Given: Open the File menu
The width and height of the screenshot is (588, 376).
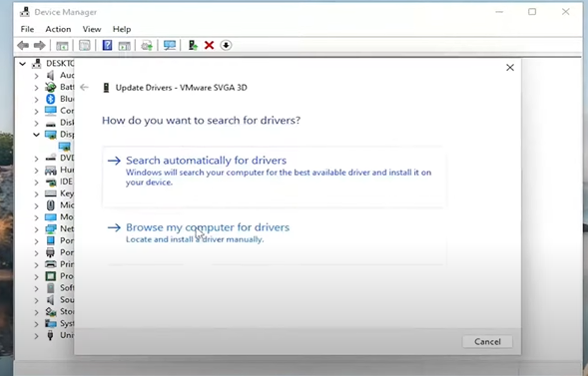Looking at the screenshot, I should pos(27,29).
